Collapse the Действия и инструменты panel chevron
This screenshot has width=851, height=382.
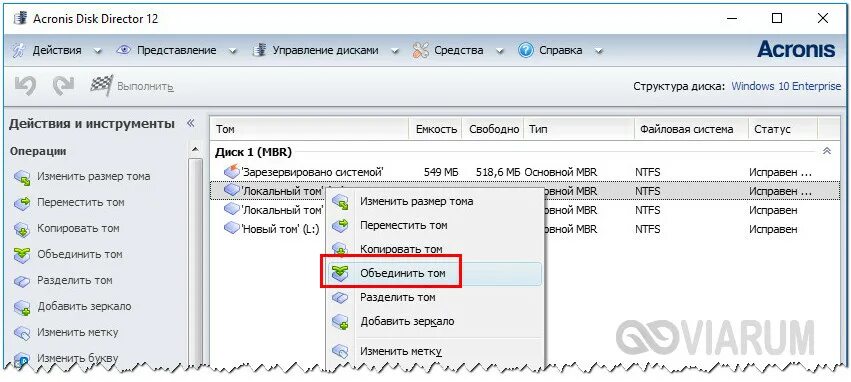pos(190,123)
